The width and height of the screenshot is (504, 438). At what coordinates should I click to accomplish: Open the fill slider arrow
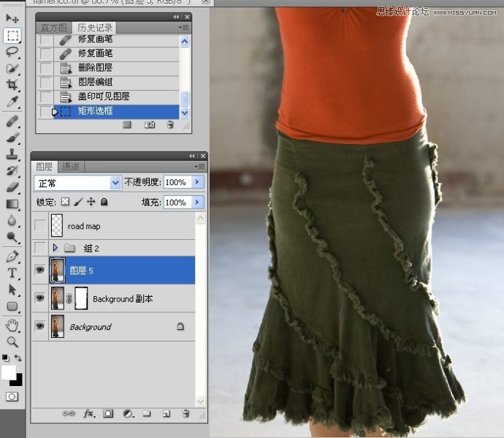point(197,203)
